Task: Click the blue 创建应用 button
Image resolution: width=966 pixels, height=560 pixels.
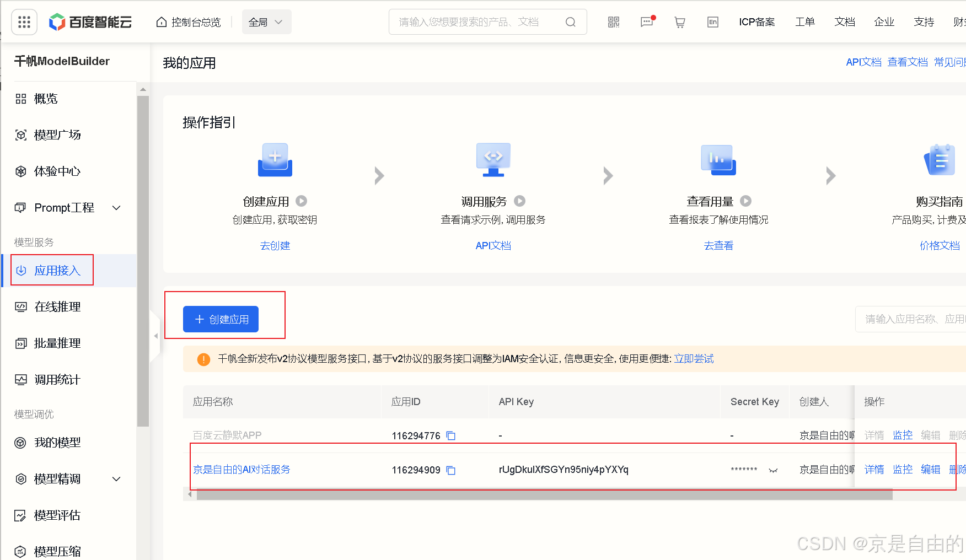Action: [x=221, y=319]
